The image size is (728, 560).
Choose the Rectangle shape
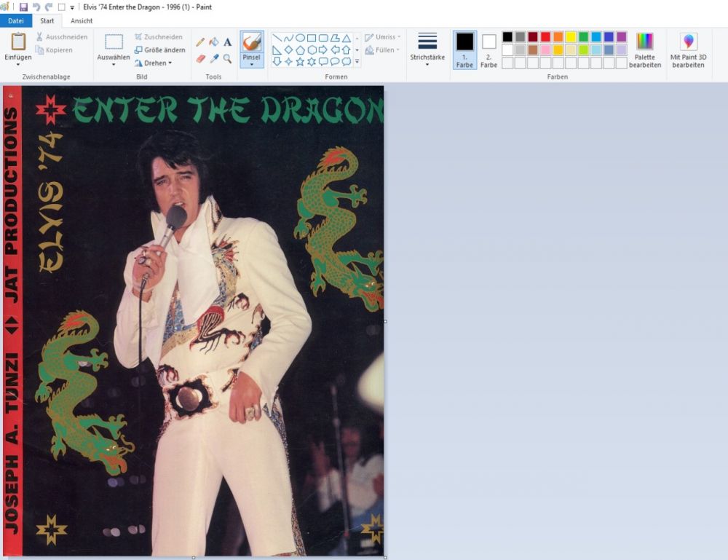click(x=312, y=38)
